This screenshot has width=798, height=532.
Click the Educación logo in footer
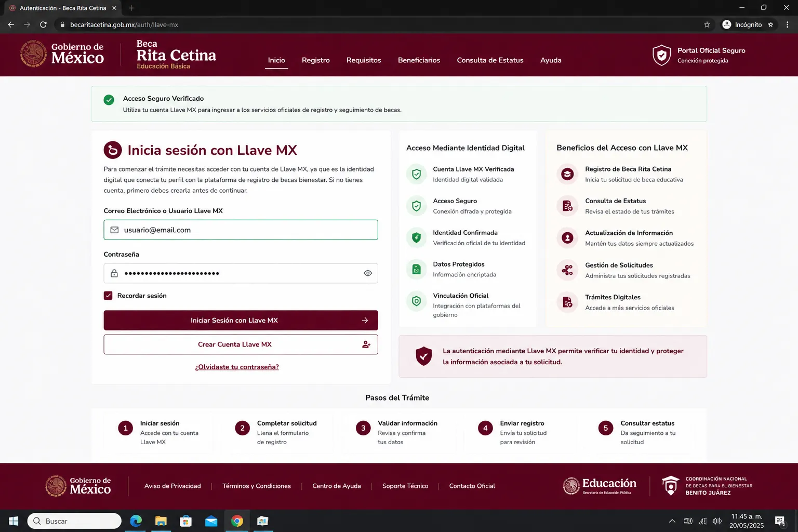(600, 486)
